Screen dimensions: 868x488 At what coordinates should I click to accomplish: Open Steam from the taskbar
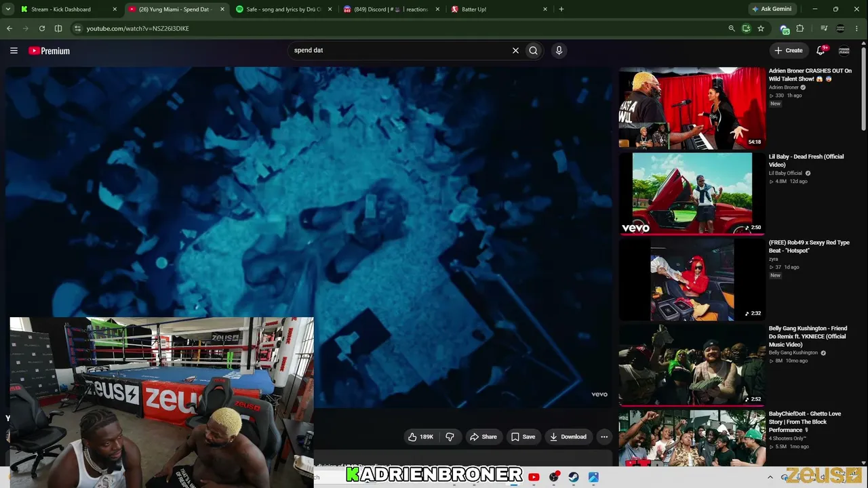pyautogui.click(x=574, y=477)
